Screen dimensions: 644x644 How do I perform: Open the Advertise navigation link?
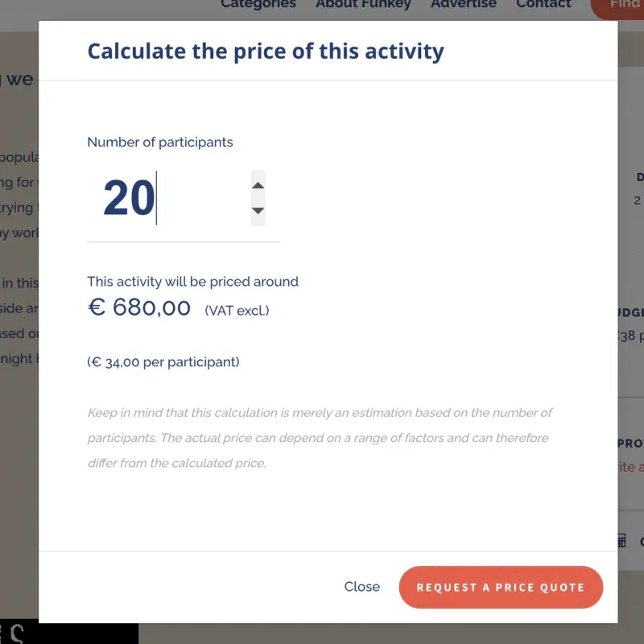(463, 5)
